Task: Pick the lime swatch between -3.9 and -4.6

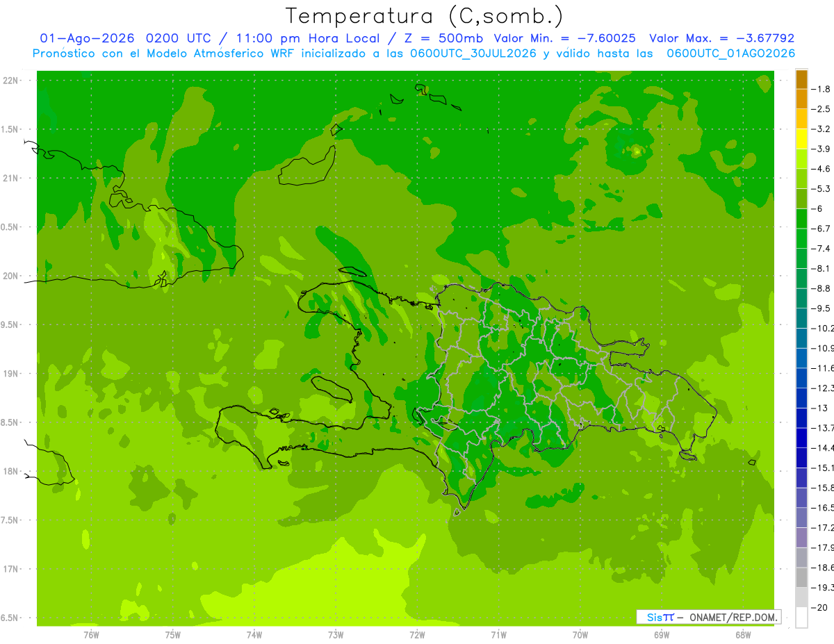Action: pos(801,158)
